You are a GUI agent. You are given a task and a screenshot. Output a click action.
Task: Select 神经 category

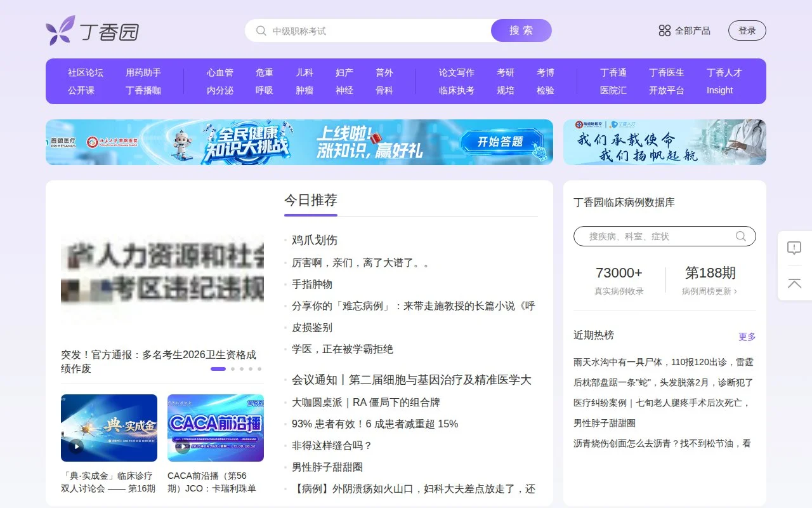[x=344, y=90]
